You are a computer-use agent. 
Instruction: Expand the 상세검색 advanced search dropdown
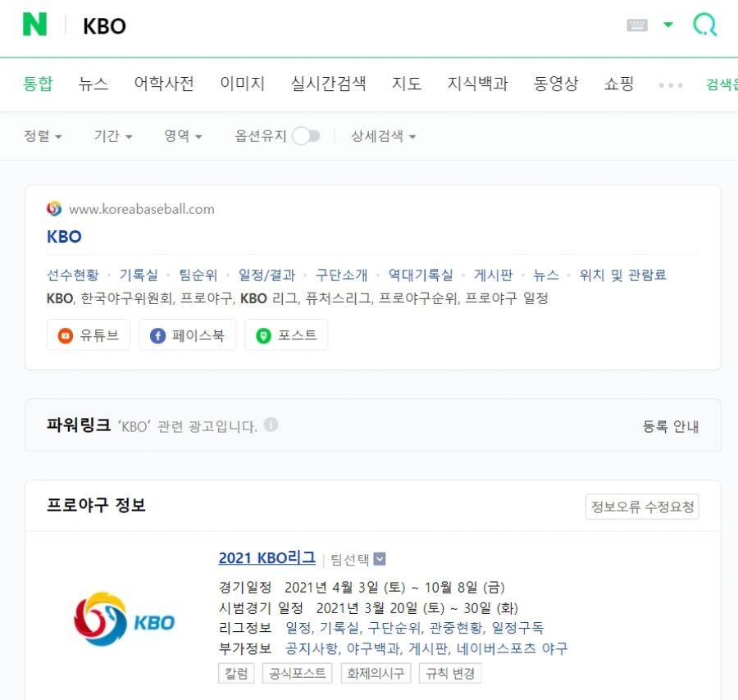[x=383, y=136]
